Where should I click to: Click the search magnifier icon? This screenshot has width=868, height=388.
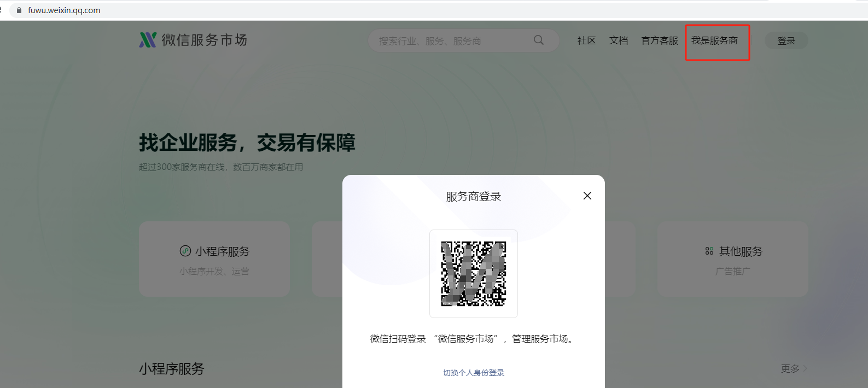pos(539,40)
